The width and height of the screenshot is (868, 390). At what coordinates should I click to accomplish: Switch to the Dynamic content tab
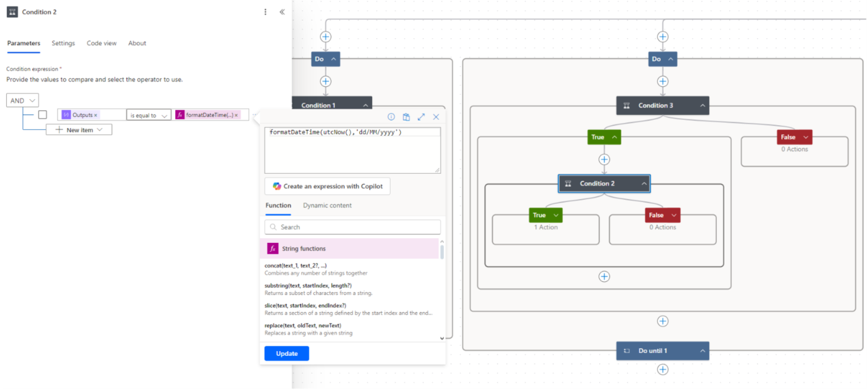tap(327, 205)
